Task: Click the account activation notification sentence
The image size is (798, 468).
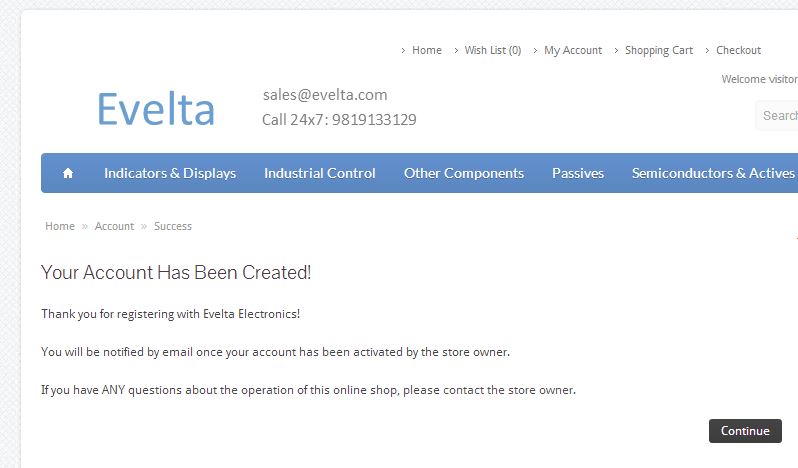Action: pyautogui.click(x=275, y=352)
